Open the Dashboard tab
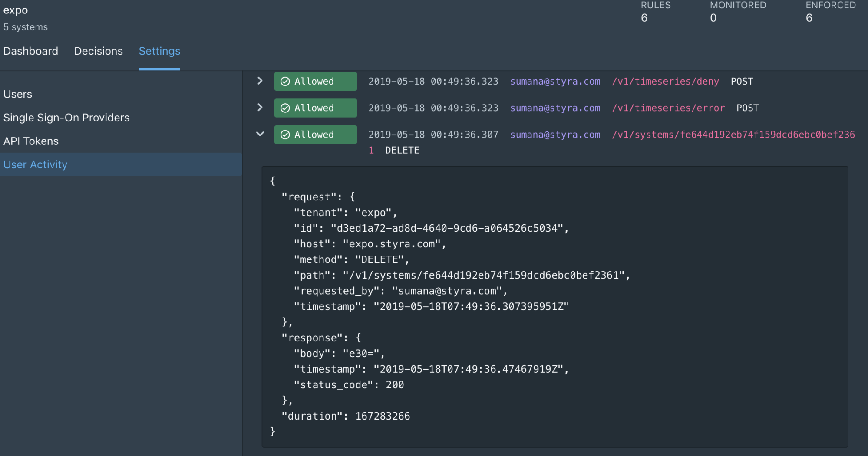 [x=31, y=51]
